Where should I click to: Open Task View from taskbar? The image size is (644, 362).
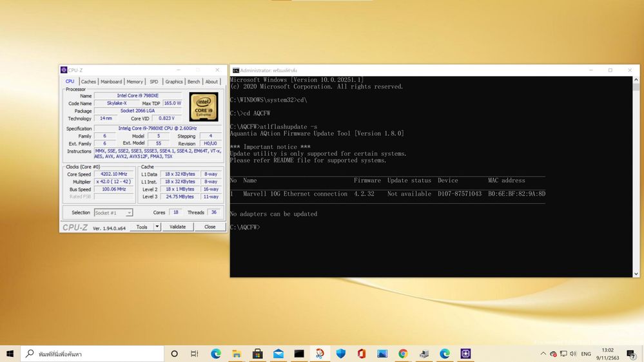click(195, 354)
